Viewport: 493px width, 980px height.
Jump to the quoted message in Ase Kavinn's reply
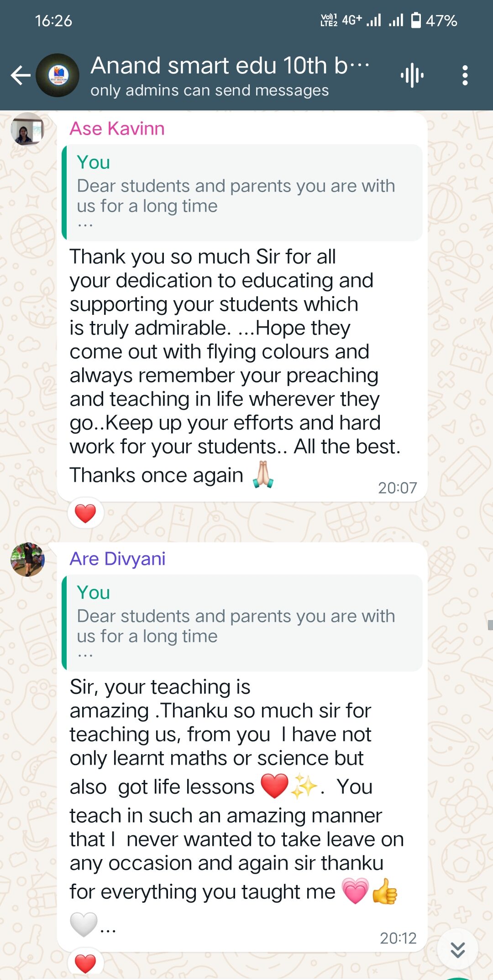click(242, 193)
